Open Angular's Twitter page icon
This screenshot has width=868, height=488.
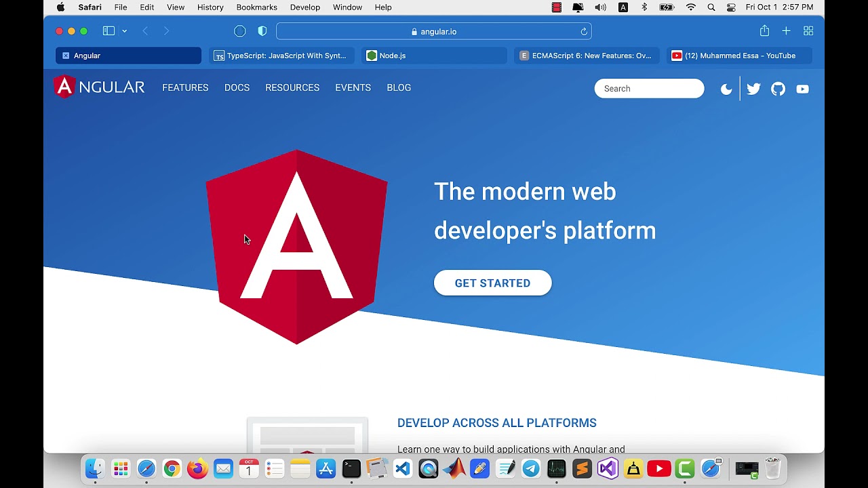point(753,89)
